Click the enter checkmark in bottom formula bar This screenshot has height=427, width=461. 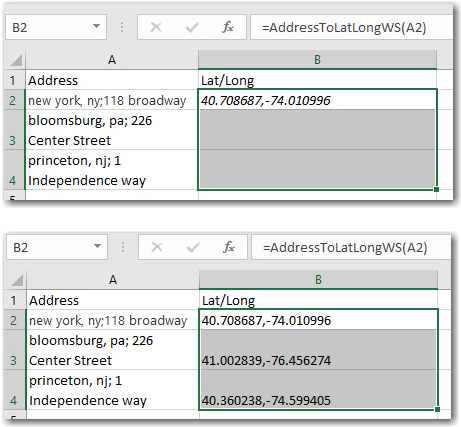193,247
